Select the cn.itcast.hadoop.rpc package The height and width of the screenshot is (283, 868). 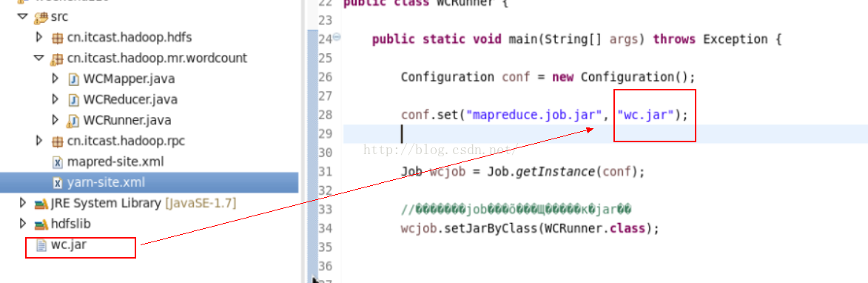pyautogui.click(x=126, y=141)
